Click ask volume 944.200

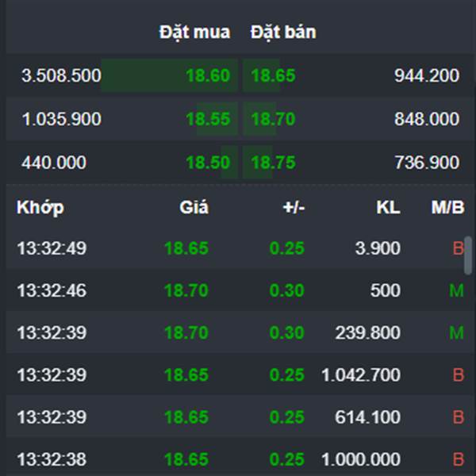[427, 75]
